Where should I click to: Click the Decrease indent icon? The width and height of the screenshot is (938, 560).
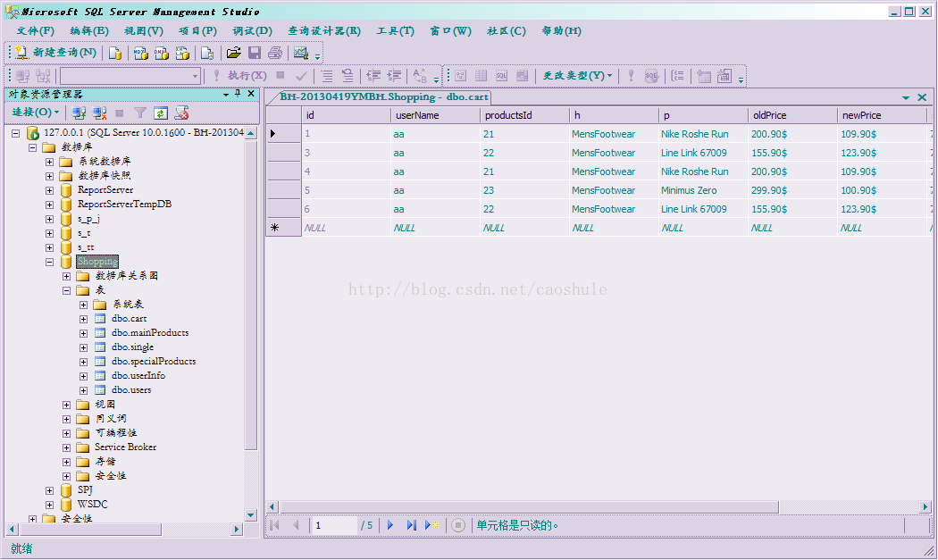[x=374, y=76]
